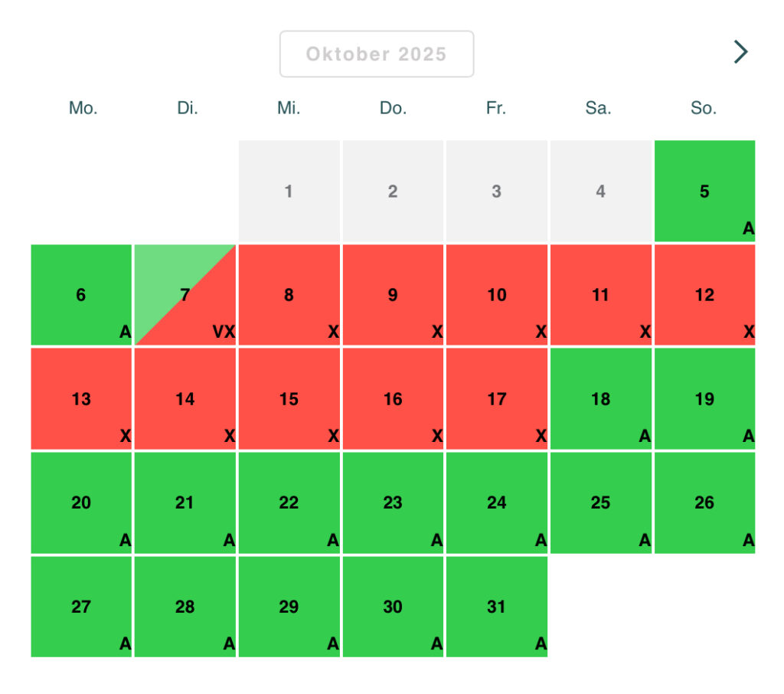Pick October 6 as arrival date

pos(81,295)
